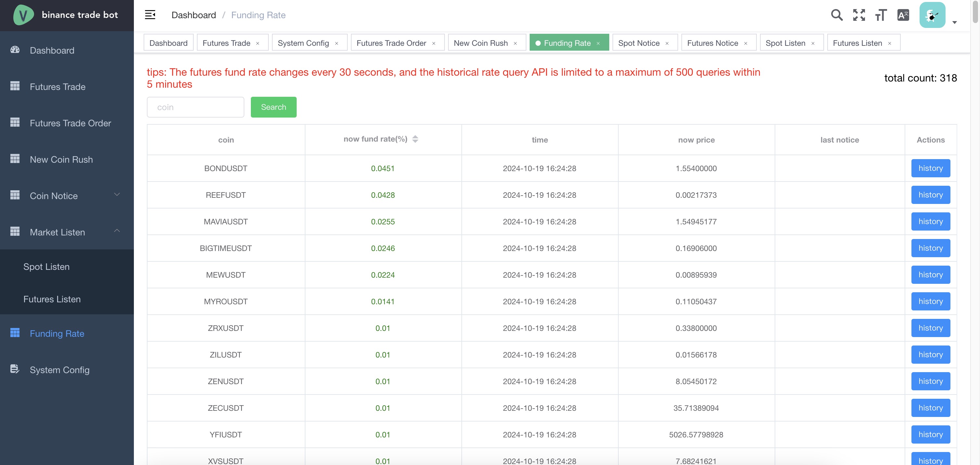Open Futures Listen in the sidebar
Image resolution: width=980 pixels, height=465 pixels.
52,299
